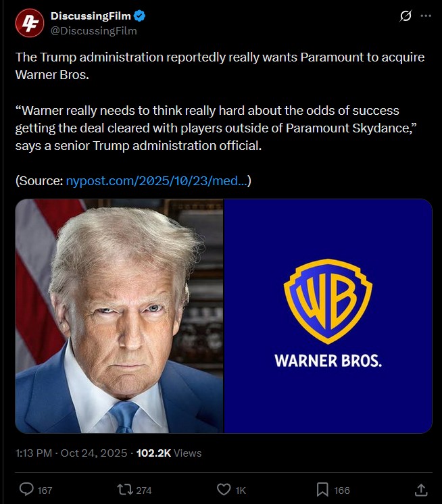Open the Warner Bros. logo image
Image resolution: width=442 pixels, height=504 pixels.
coord(328,316)
